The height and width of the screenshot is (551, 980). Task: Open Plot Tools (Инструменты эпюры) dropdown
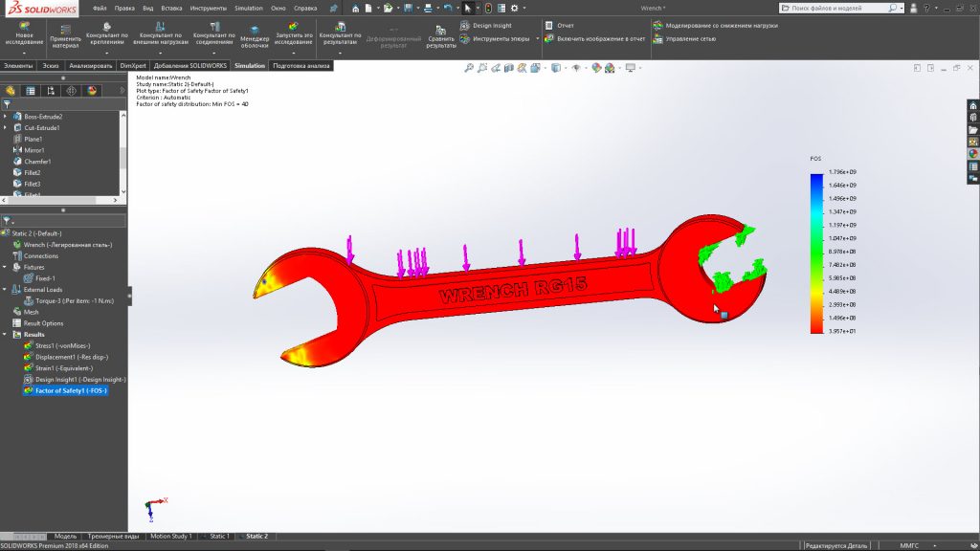click(538, 39)
